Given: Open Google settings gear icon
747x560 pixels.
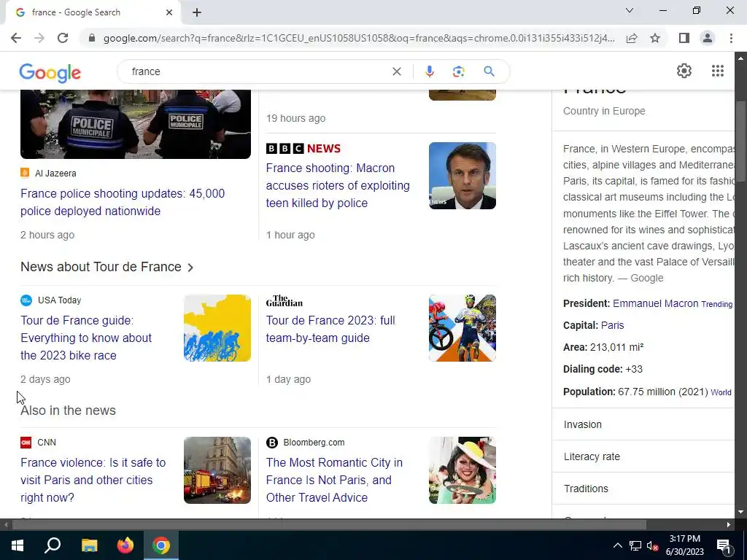Looking at the screenshot, I should tap(684, 71).
